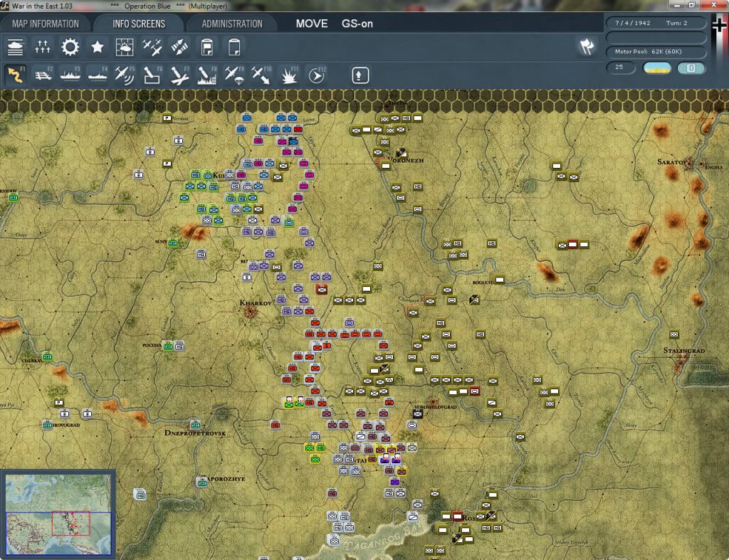Click the admin points value 25
This screenshot has width=729, height=560.
(x=620, y=68)
